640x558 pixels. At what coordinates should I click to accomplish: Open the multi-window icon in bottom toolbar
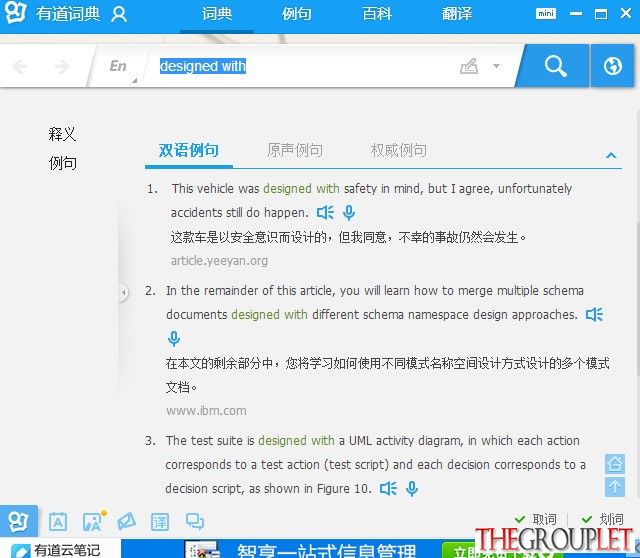pos(195,521)
